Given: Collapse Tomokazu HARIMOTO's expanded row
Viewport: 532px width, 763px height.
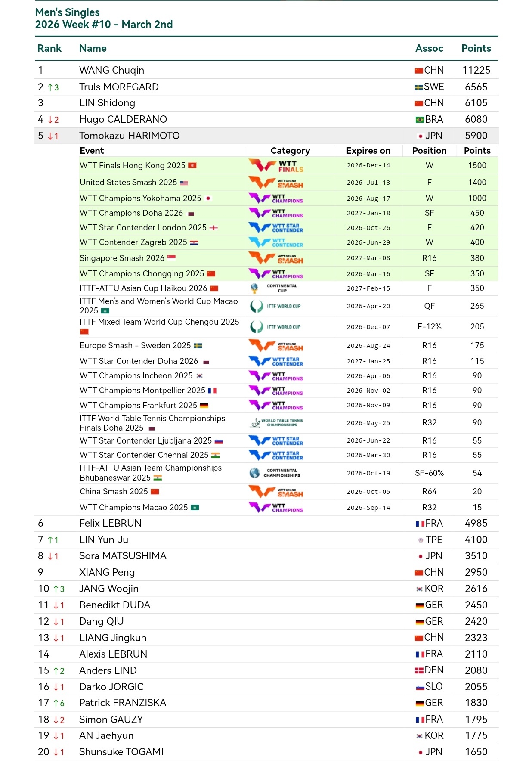Looking at the screenshot, I should [266, 136].
